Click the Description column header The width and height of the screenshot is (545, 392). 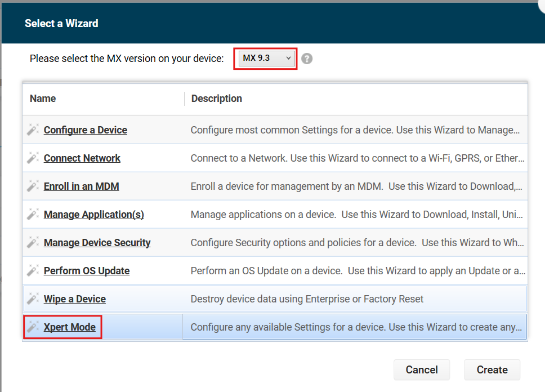216,98
